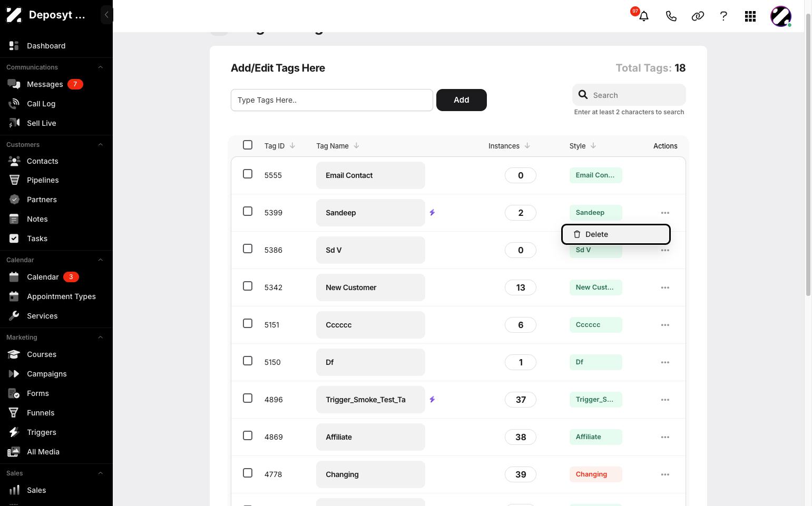Check the Affiliate row checkbox
The width and height of the screenshot is (812, 506).
click(x=248, y=435)
